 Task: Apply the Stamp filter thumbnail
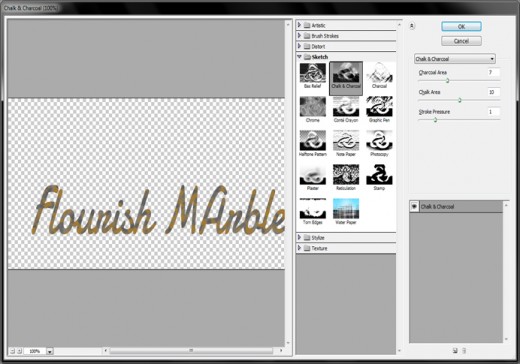coord(379,175)
